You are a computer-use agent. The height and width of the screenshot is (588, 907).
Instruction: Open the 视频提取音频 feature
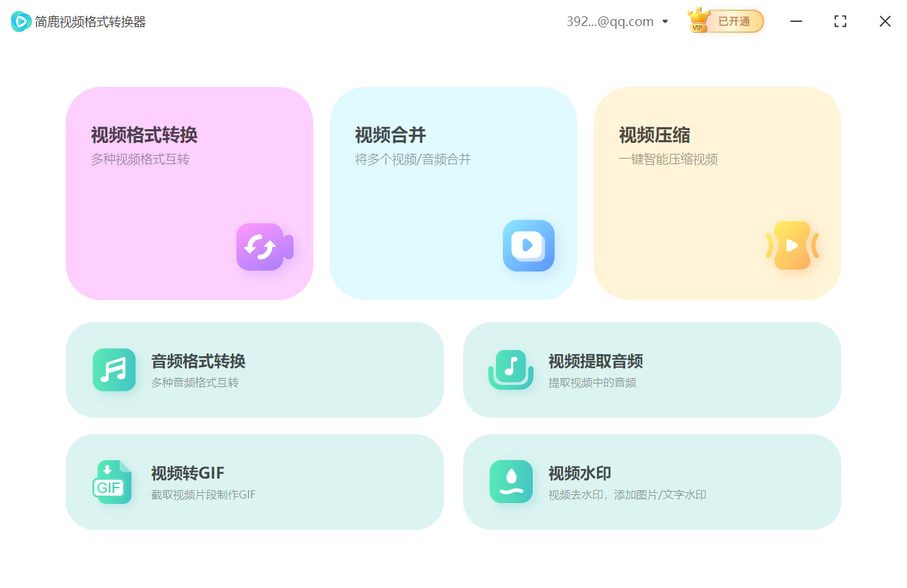652,370
